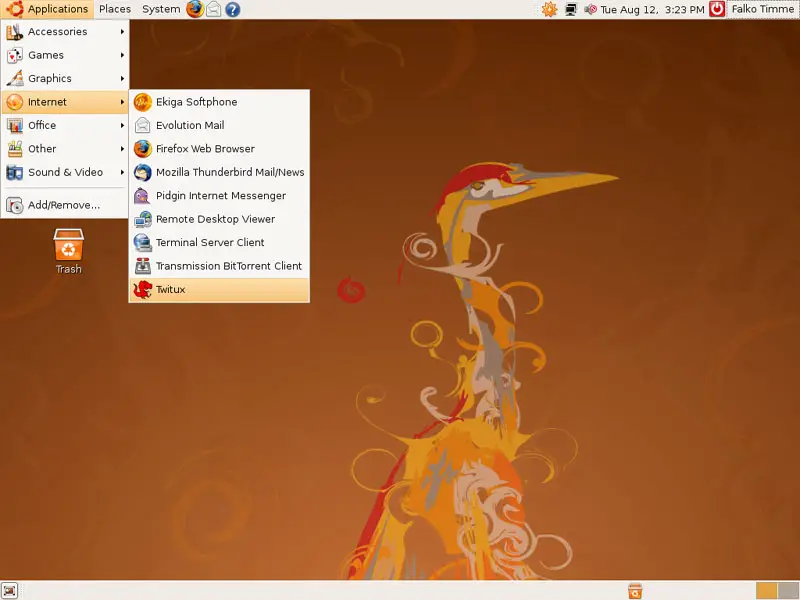Click the Ekiga Softphone icon
The height and width of the screenshot is (600, 800).
(x=143, y=102)
